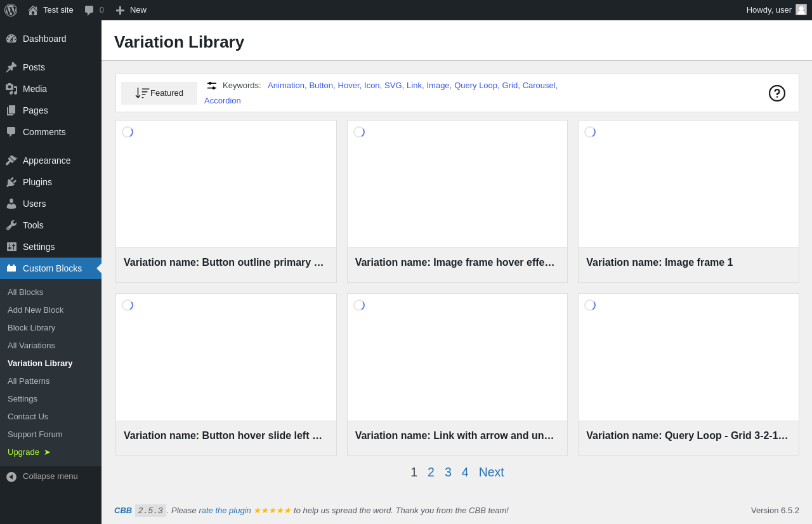Click rate the plugin link
Viewport: 812px width, 524px height.
pyautogui.click(x=225, y=511)
